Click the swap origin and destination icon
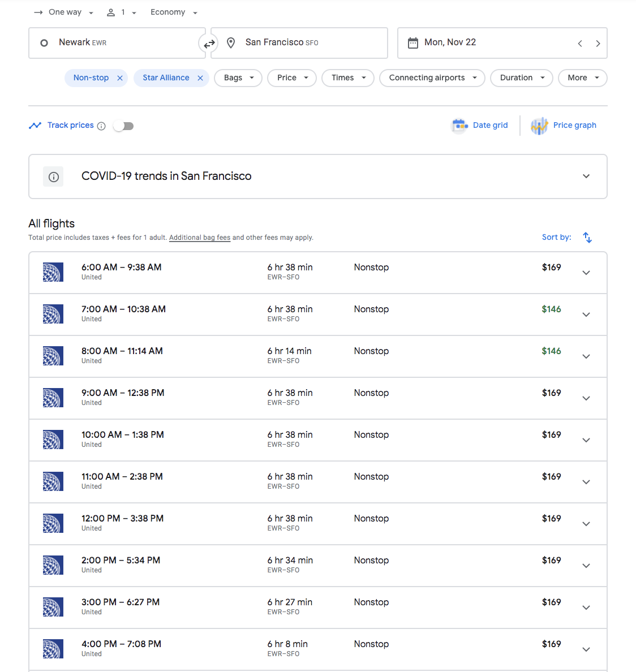The height and width of the screenshot is (672, 636). tap(209, 43)
